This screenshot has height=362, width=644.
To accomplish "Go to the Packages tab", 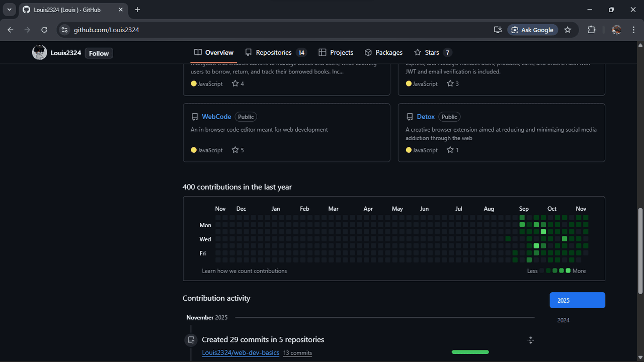I will (383, 53).
